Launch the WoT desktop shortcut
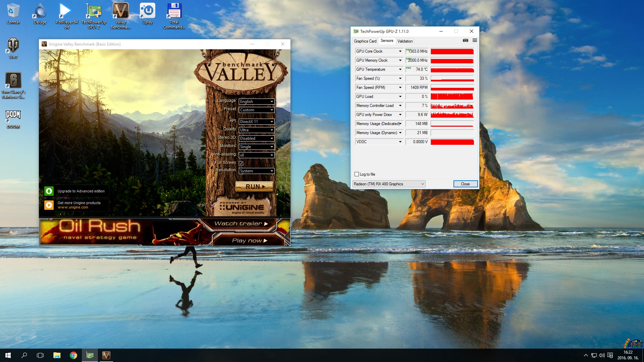The height and width of the screenshot is (362, 644). tap(13, 48)
